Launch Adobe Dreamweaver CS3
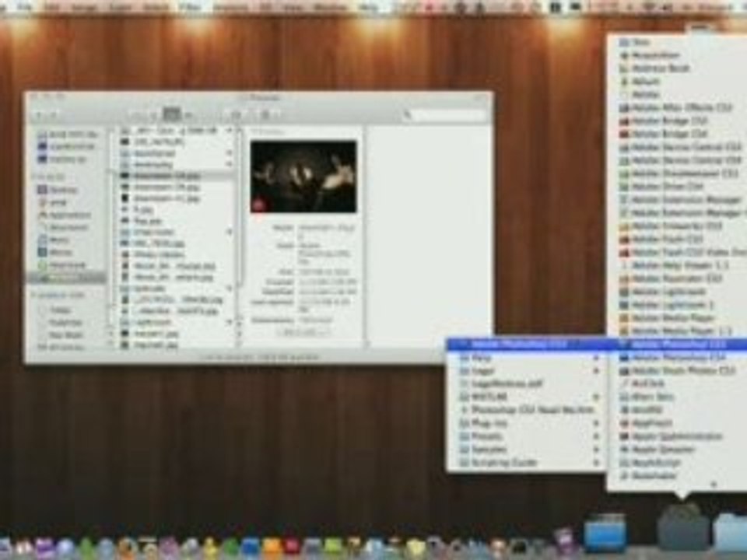 coord(680,173)
